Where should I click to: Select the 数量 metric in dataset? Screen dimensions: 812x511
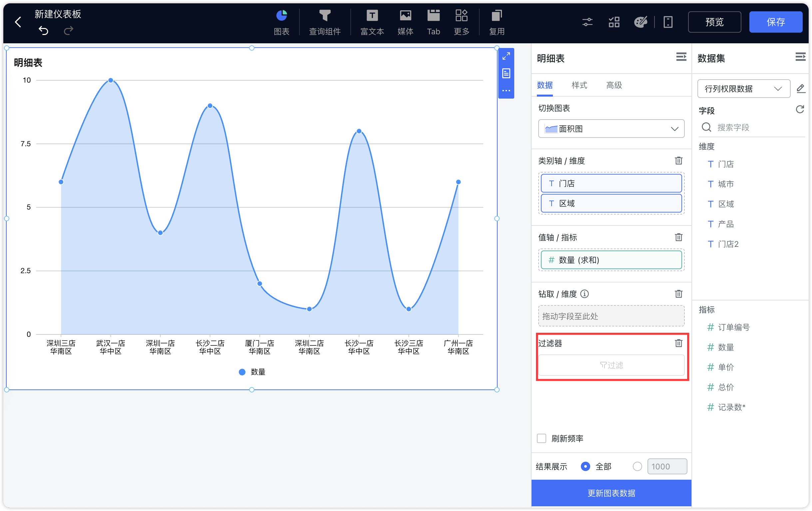[x=720, y=347]
